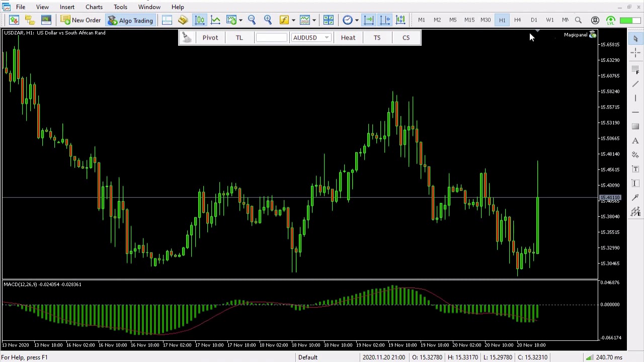Toggle the Algo Trading button

(130, 20)
